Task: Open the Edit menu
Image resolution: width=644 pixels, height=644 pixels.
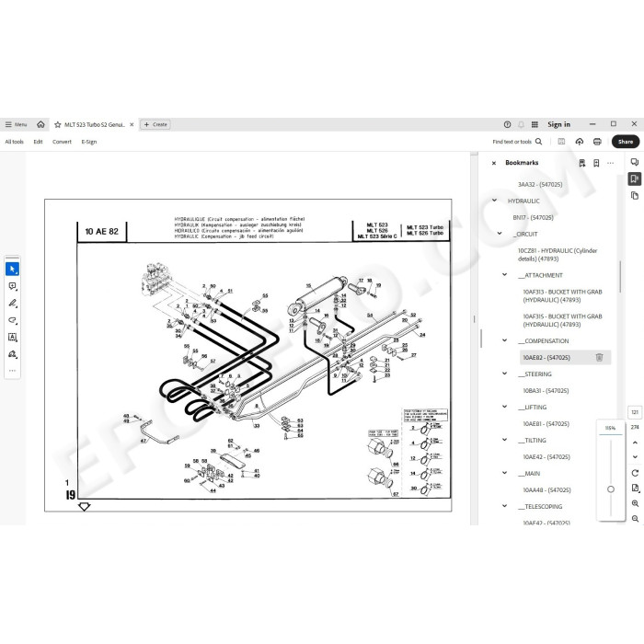Action: (x=39, y=142)
